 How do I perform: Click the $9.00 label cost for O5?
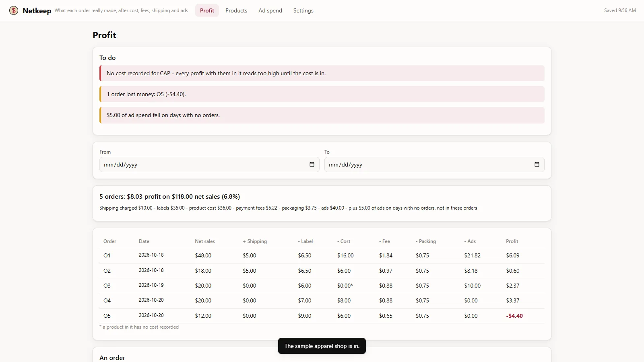click(305, 316)
